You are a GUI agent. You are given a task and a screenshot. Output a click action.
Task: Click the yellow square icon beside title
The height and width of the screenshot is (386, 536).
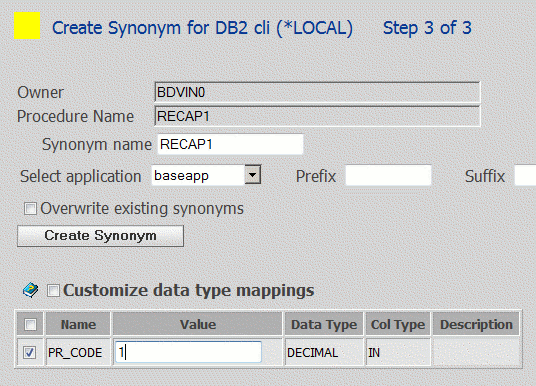27,26
